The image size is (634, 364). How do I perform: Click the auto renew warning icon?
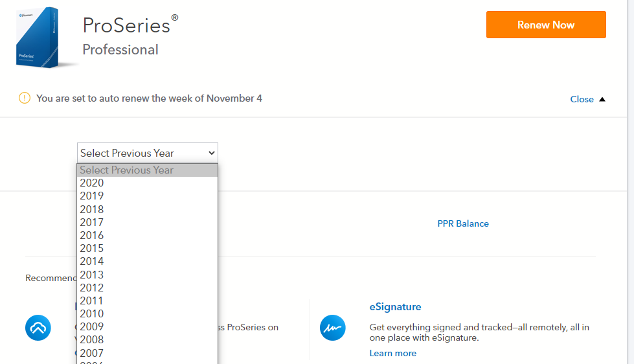tap(25, 98)
